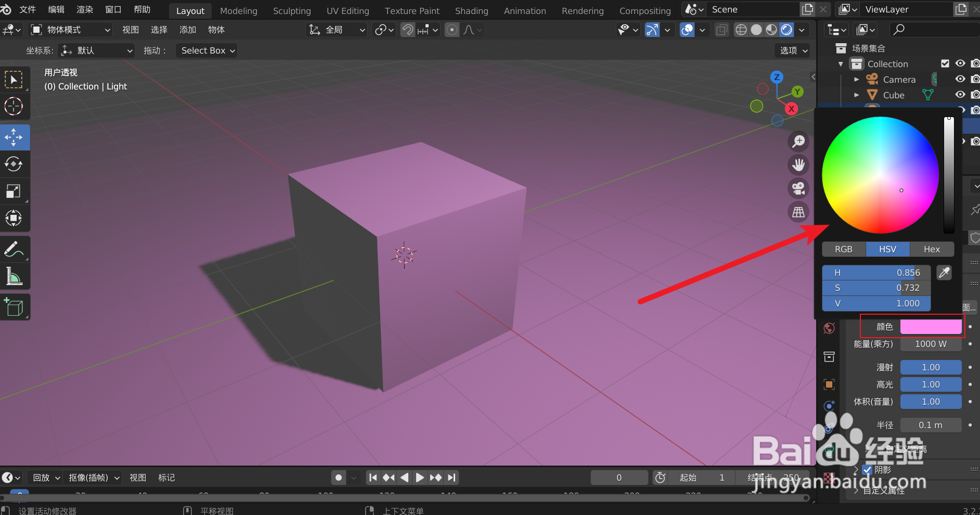
Task: Toggle auto keying record button
Action: [339, 478]
